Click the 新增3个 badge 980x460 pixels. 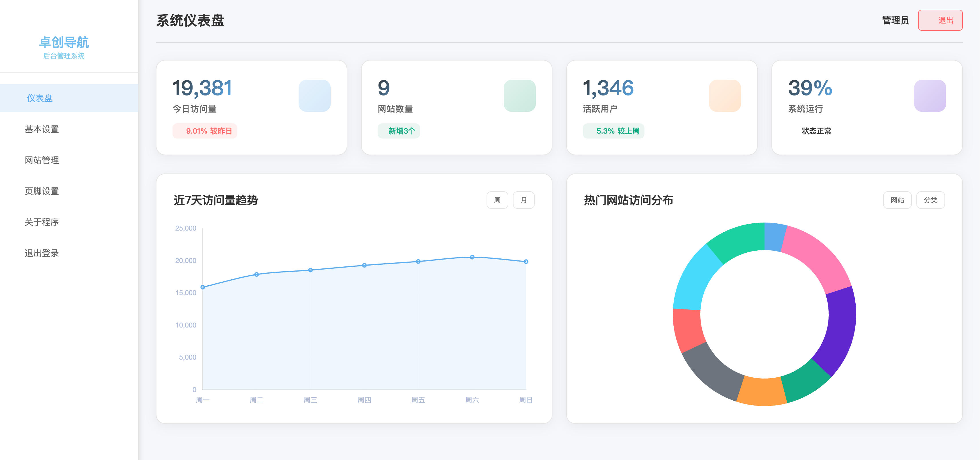pos(399,131)
